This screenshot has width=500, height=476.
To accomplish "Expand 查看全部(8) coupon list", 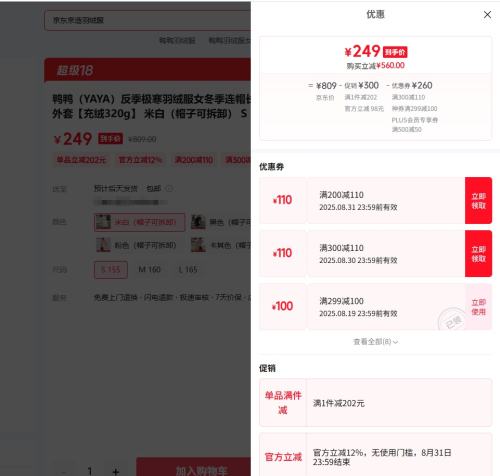I will 375,342.
